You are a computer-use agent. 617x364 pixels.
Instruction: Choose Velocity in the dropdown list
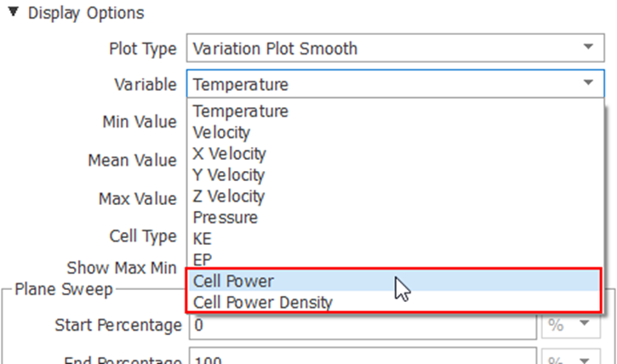pos(222,133)
